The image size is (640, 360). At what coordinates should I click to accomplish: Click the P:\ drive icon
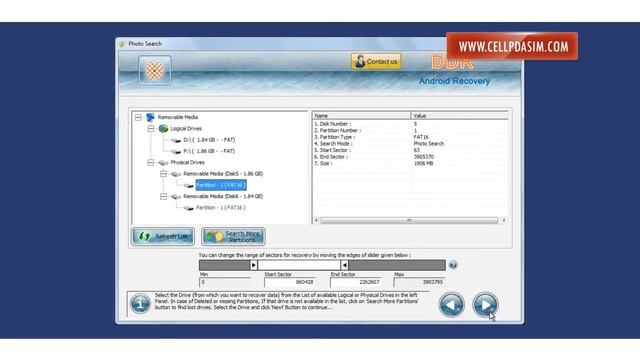click(176, 151)
